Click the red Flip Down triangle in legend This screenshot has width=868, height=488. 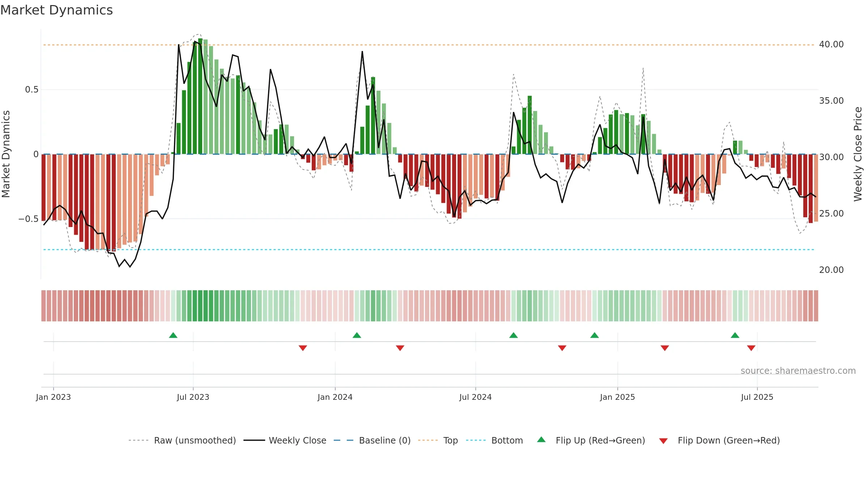[x=663, y=441]
